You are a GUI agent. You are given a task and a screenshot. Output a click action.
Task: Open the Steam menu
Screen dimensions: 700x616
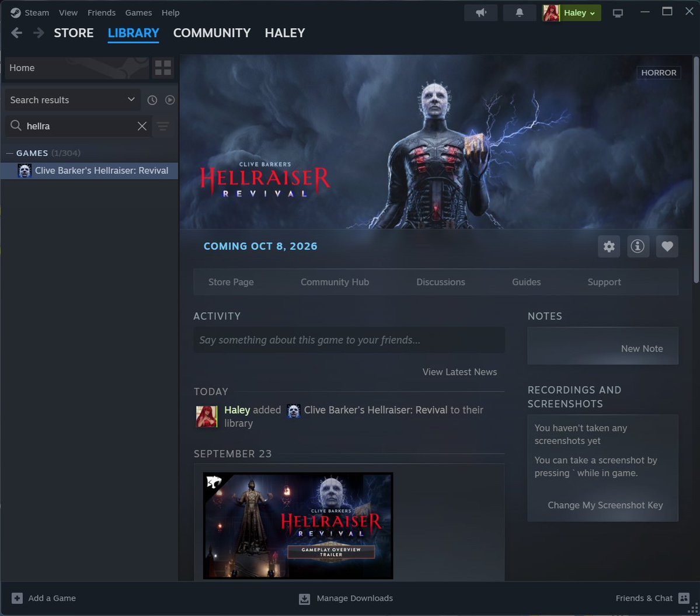tap(37, 13)
